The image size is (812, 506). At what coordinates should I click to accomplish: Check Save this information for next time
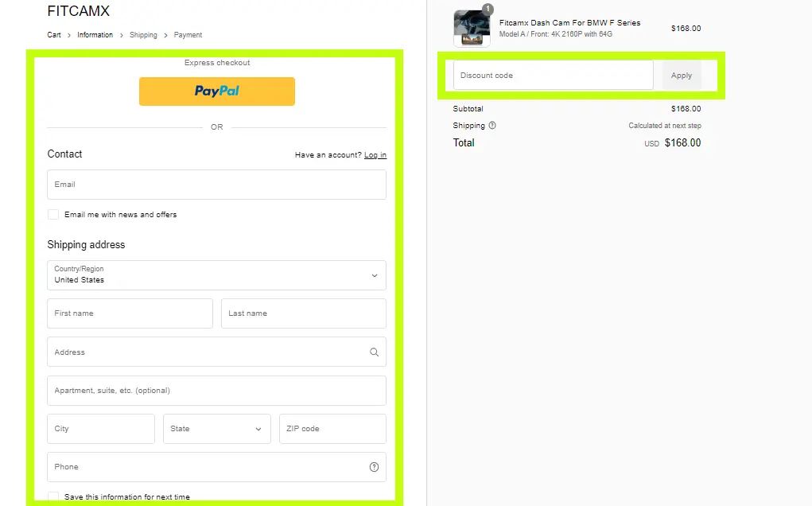(x=52, y=496)
